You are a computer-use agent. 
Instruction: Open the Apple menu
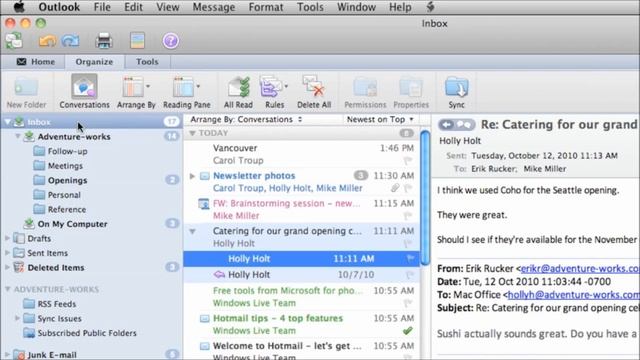[x=19, y=7]
